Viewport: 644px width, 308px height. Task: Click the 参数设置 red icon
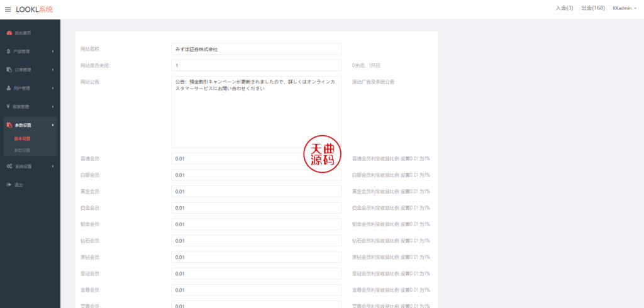click(9, 125)
